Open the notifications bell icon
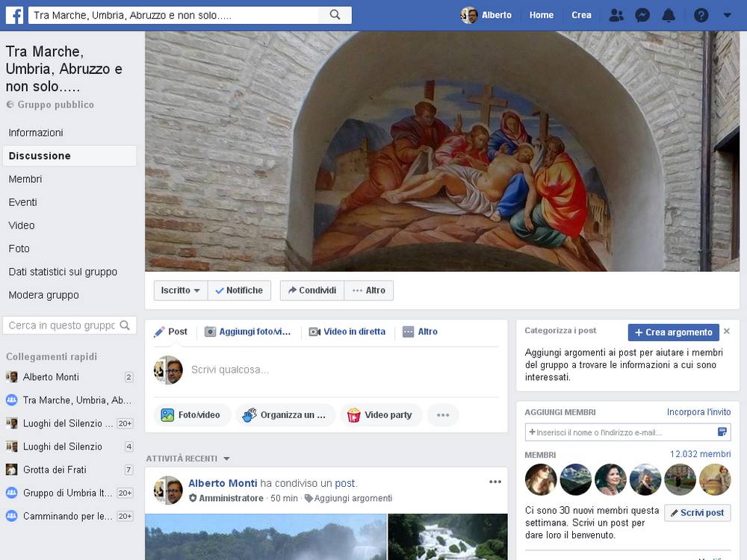 [669, 15]
